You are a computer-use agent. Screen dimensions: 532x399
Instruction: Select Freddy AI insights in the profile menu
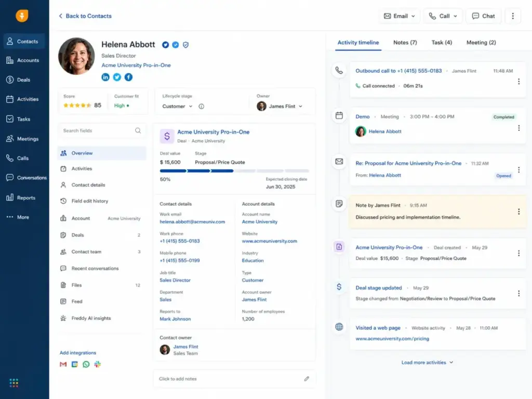(102, 318)
